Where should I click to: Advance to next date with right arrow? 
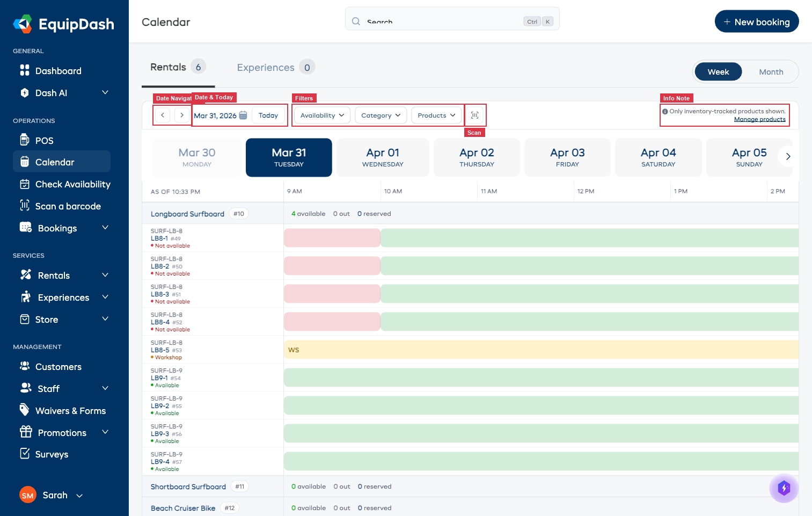[182, 115]
